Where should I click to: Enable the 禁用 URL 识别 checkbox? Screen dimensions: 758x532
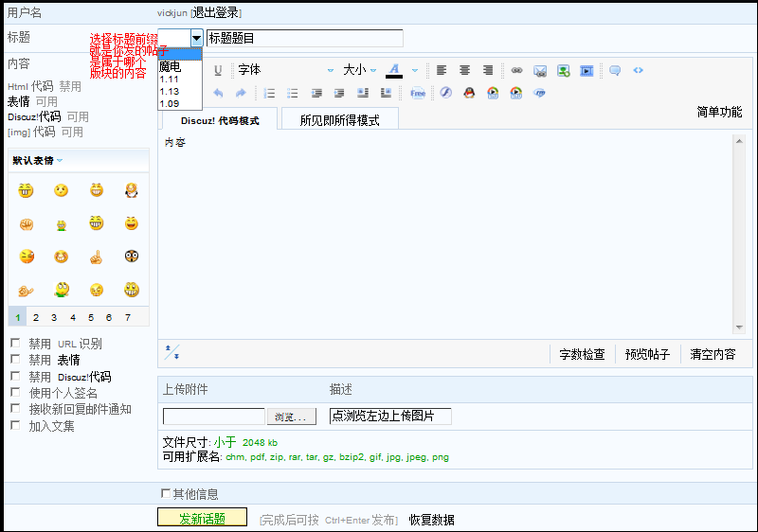coord(15,344)
